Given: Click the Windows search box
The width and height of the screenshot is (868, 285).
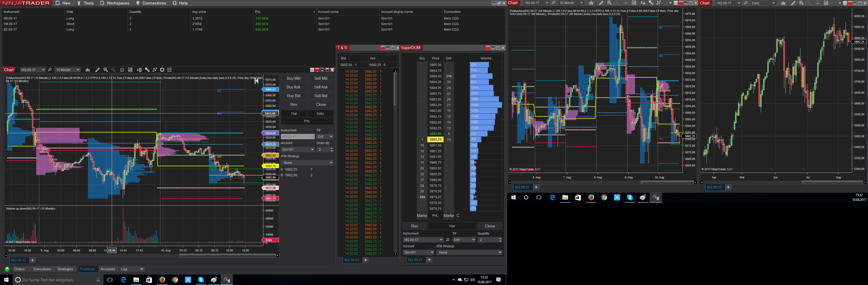Looking at the screenshot, I should coord(58,280).
